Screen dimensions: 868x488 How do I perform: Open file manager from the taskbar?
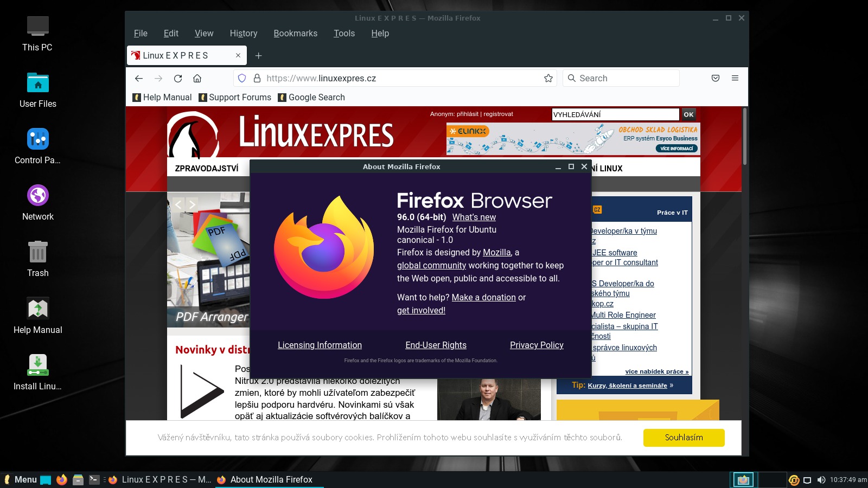point(78,479)
